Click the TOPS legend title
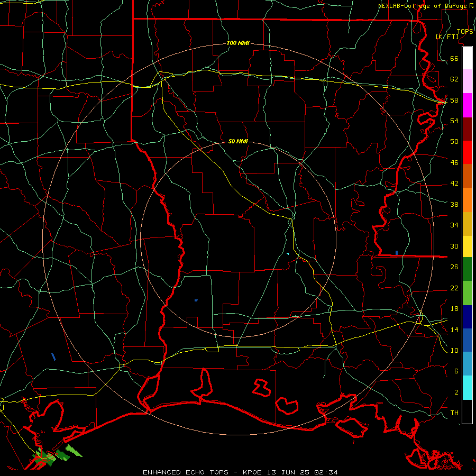The image size is (476, 476). [465, 32]
